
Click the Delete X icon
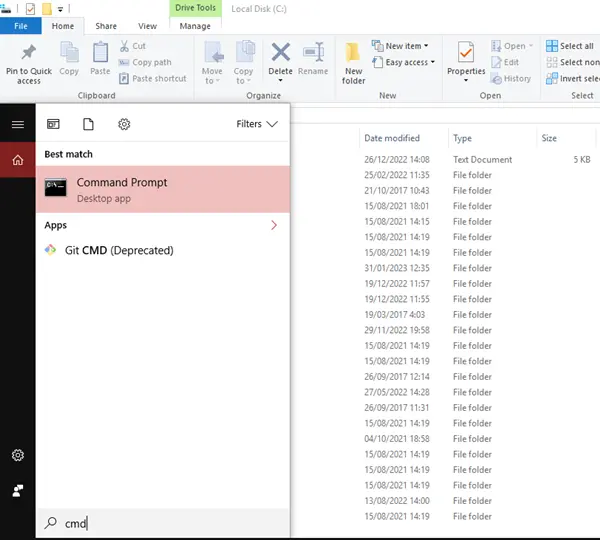[281, 52]
